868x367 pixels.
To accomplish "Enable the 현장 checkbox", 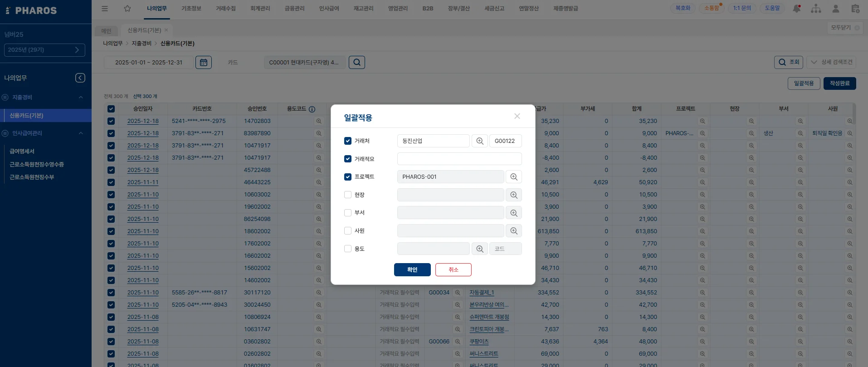I will pyautogui.click(x=348, y=195).
